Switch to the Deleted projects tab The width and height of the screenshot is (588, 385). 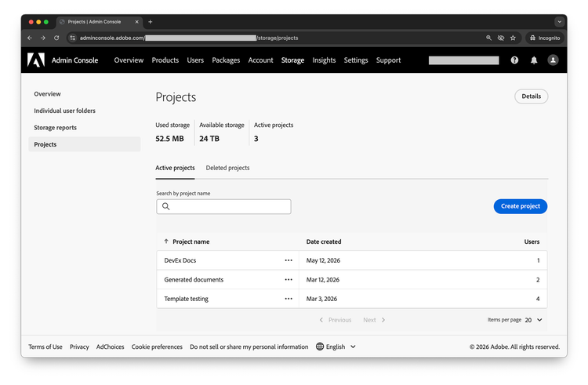click(x=227, y=168)
